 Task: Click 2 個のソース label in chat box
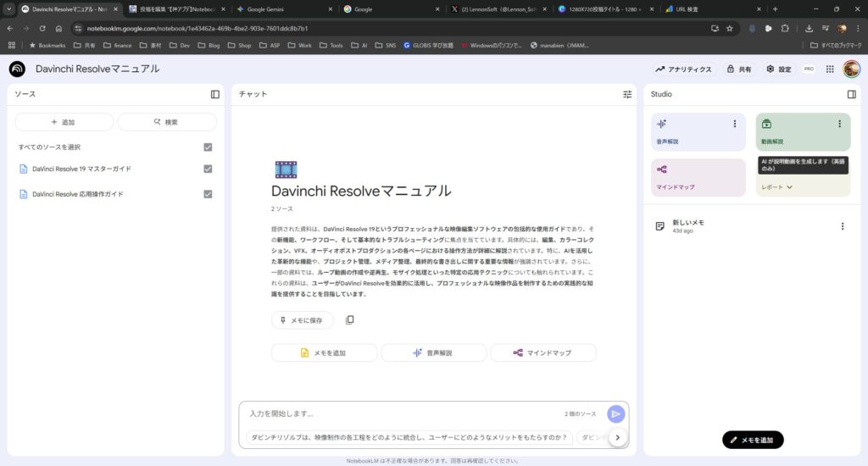point(580,414)
